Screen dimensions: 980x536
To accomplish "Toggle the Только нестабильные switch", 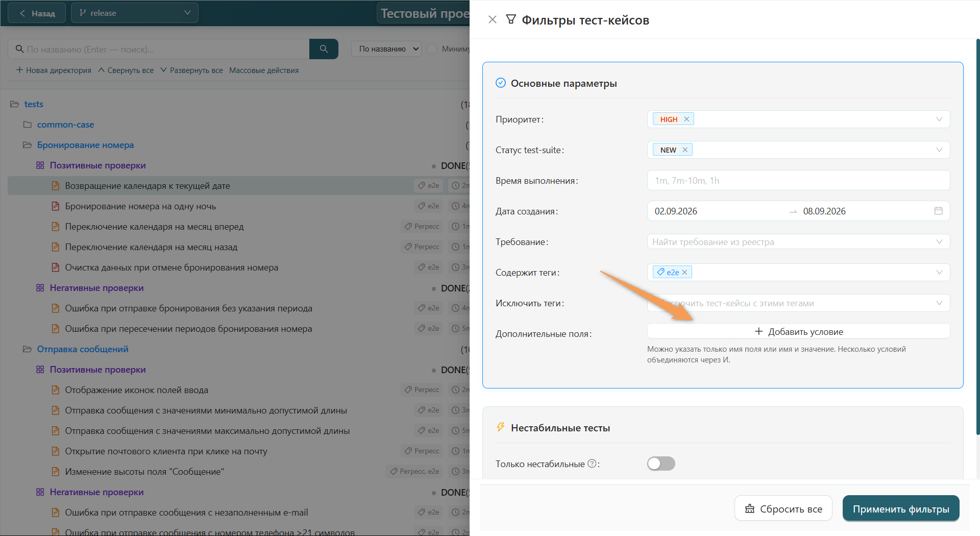I will [x=661, y=464].
